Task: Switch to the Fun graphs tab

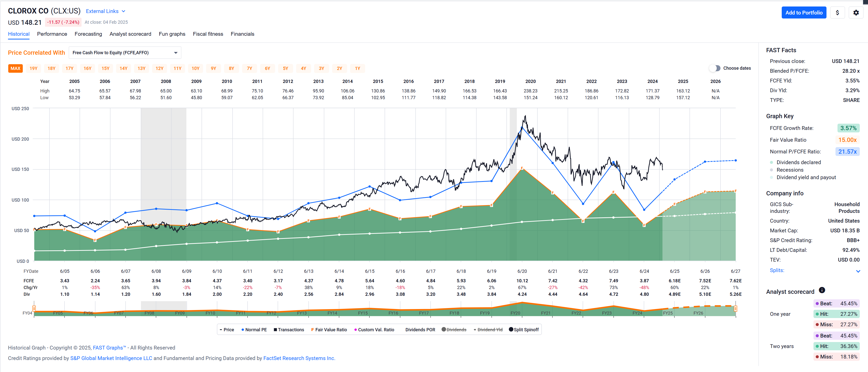Action: coord(172,34)
